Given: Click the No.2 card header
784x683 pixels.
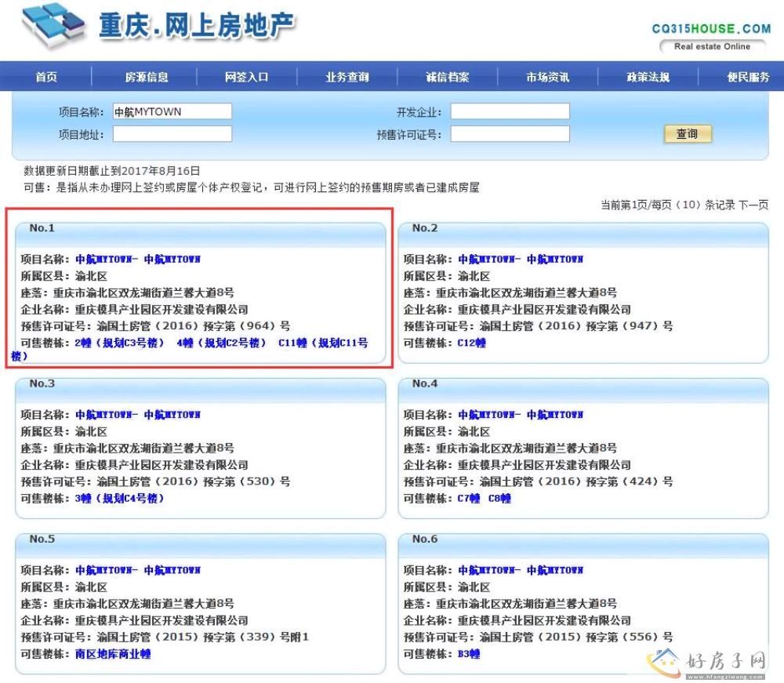Looking at the screenshot, I should pos(583,234).
